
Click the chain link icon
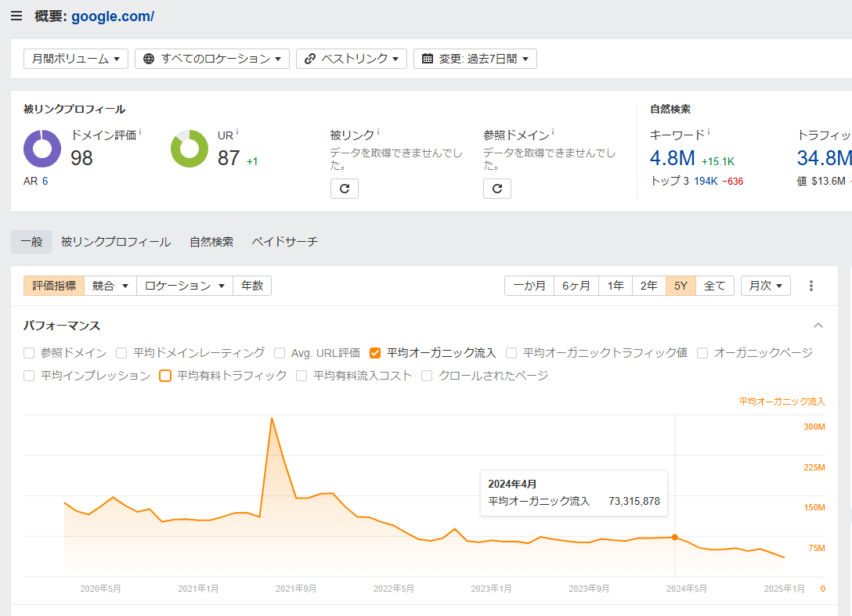tap(310, 59)
